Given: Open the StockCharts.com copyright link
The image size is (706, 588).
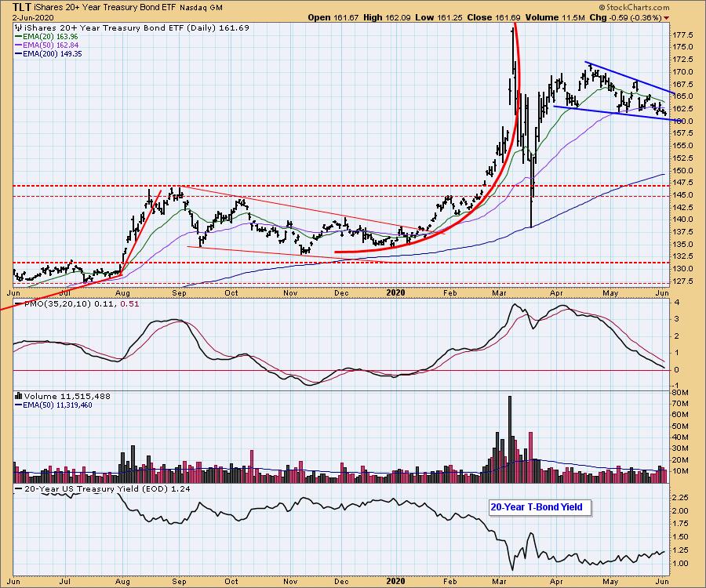Looking at the screenshot, I should 634,7.
